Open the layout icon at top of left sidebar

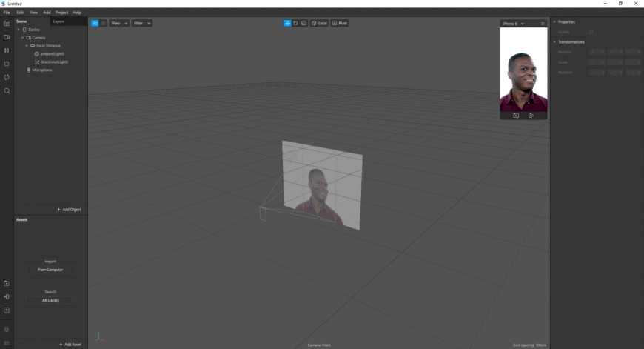click(x=7, y=24)
